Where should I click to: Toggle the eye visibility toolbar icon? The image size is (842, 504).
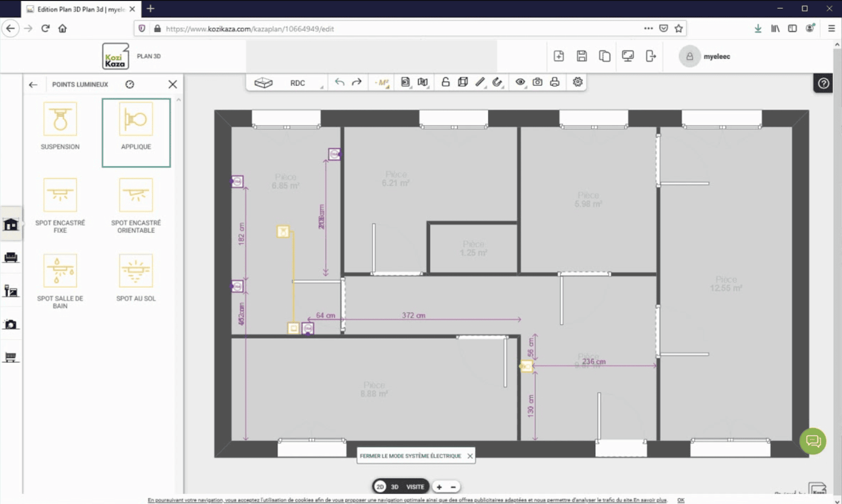coord(520,82)
